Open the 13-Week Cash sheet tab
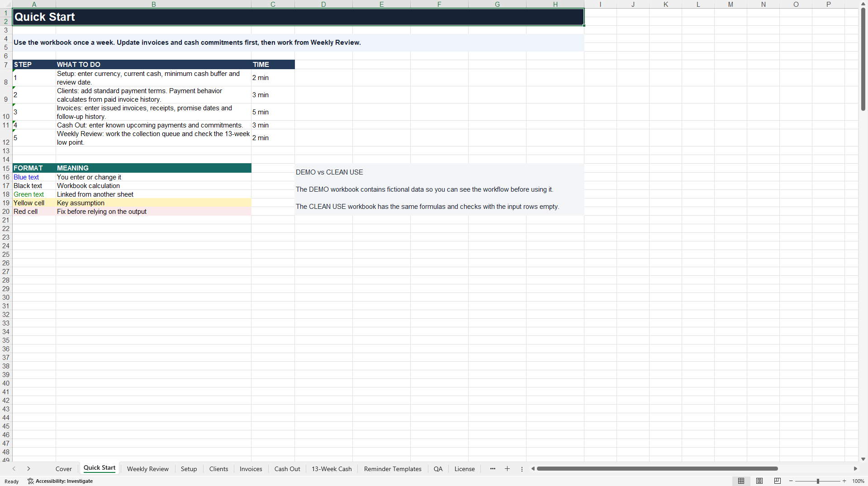 332,469
